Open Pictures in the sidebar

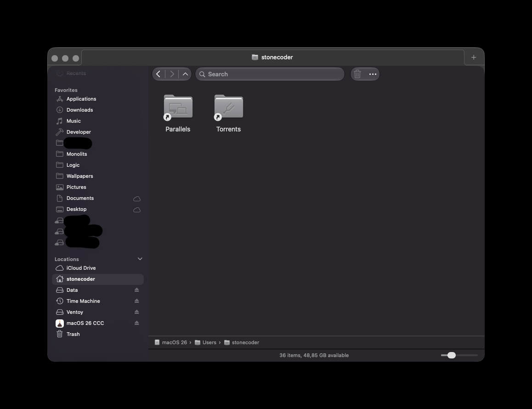click(x=98, y=187)
